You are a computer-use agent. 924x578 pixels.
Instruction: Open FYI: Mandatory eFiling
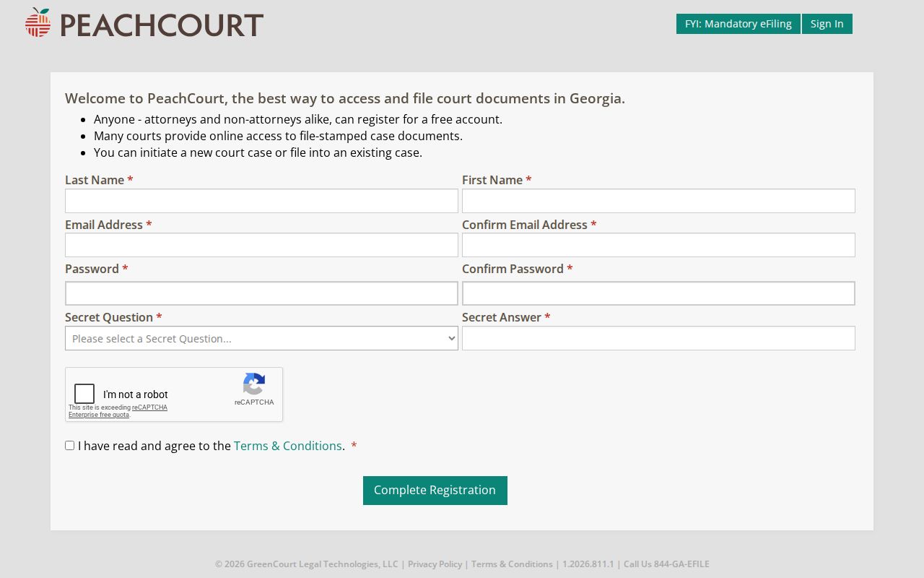[738, 24]
